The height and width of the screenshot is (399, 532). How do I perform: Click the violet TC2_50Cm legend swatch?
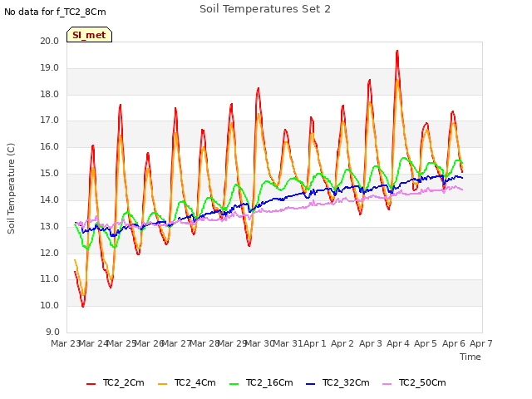pos(387,384)
